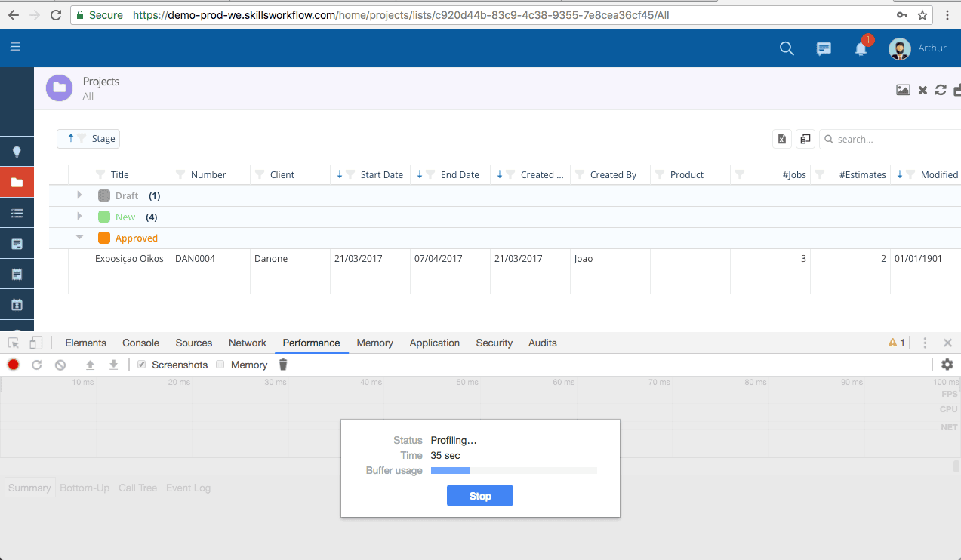The image size is (961, 560).
Task: Enable the Memory checkbox in Performance toolbar
Action: (x=220, y=365)
